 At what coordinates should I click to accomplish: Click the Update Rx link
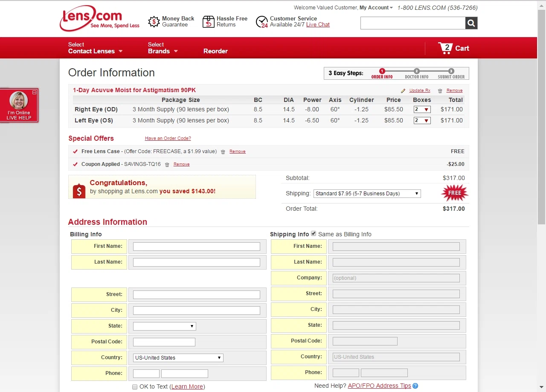(420, 90)
